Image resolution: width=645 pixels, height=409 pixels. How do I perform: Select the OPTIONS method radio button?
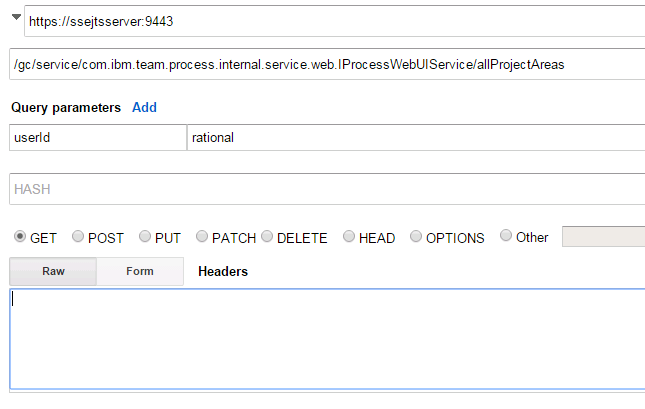click(416, 237)
